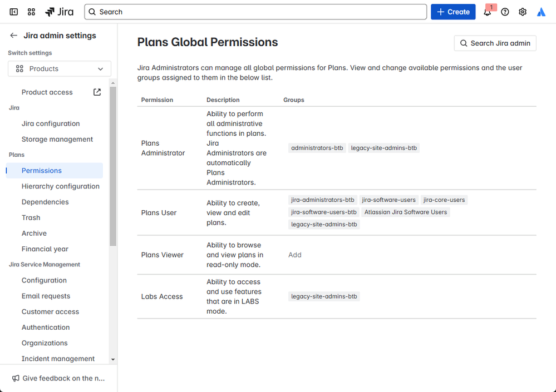Toggle the sidebar collapse icon

click(x=14, y=12)
